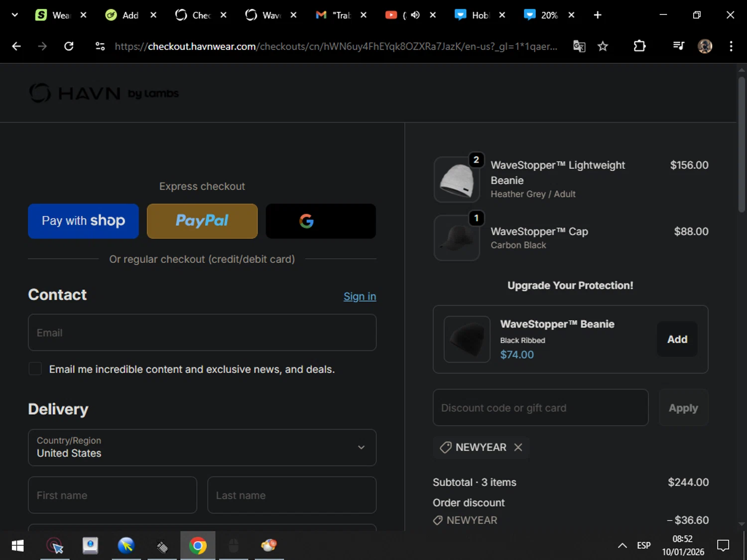Open the extensions puzzle icon
The image size is (747, 560).
pyautogui.click(x=639, y=46)
